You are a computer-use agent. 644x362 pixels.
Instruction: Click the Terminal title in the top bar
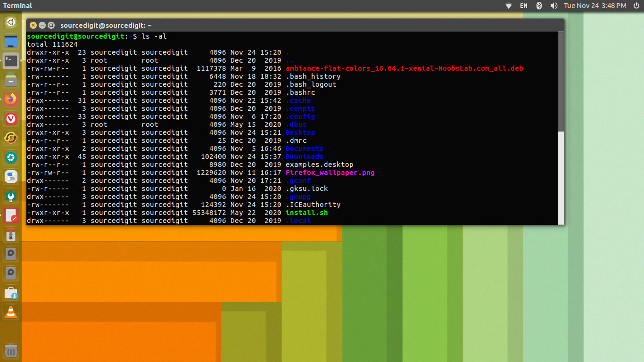(17, 6)
